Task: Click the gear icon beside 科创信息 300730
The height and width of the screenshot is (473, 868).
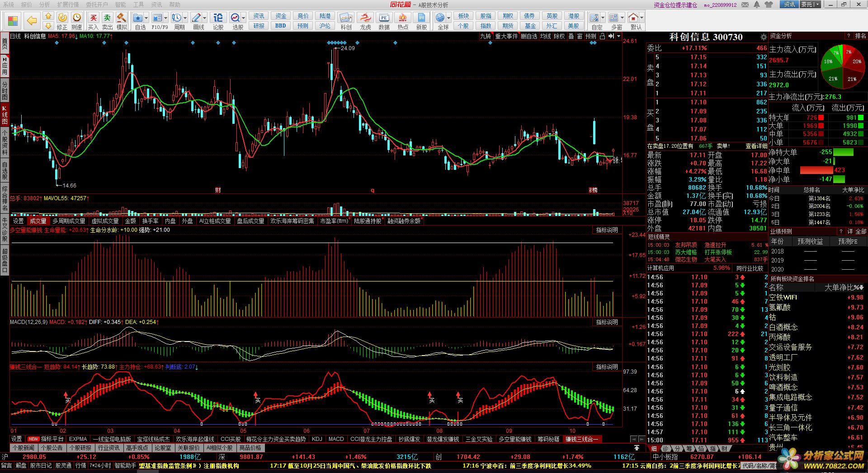Action: coord(764,37)
